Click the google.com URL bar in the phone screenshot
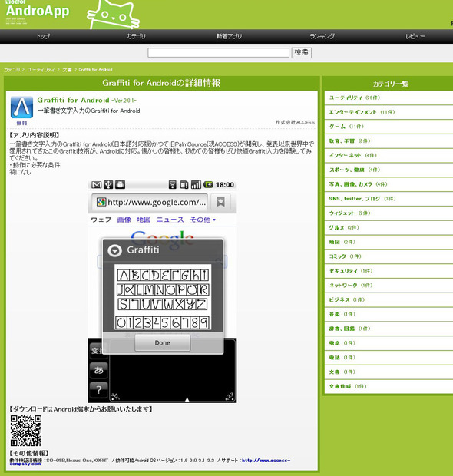Screen dimensions: 453x476 tap(150, 202)
